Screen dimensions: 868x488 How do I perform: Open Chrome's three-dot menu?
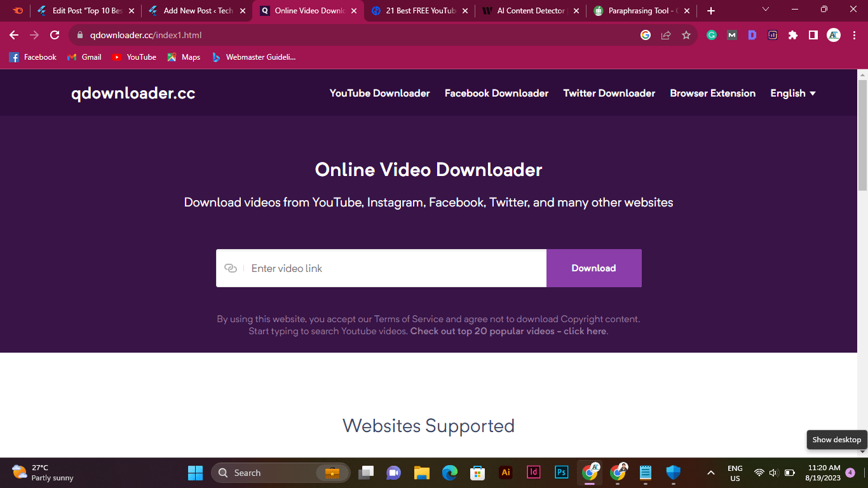click(854, 36)
